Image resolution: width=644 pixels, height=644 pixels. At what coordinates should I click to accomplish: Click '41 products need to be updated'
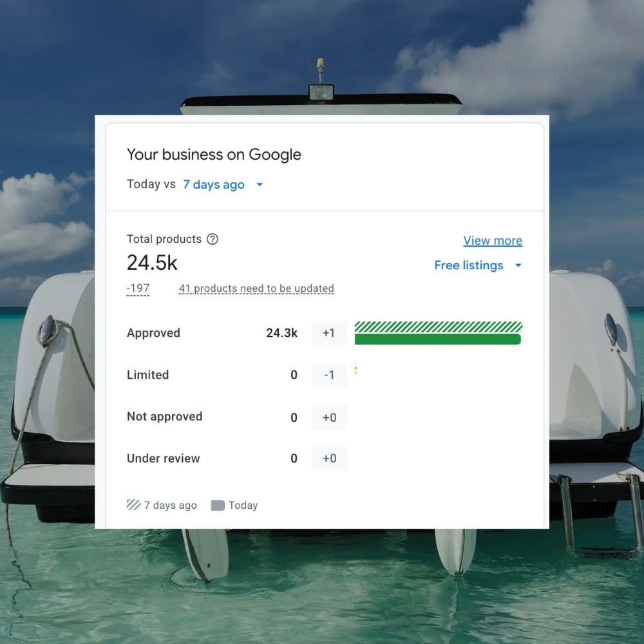point(256,289)
